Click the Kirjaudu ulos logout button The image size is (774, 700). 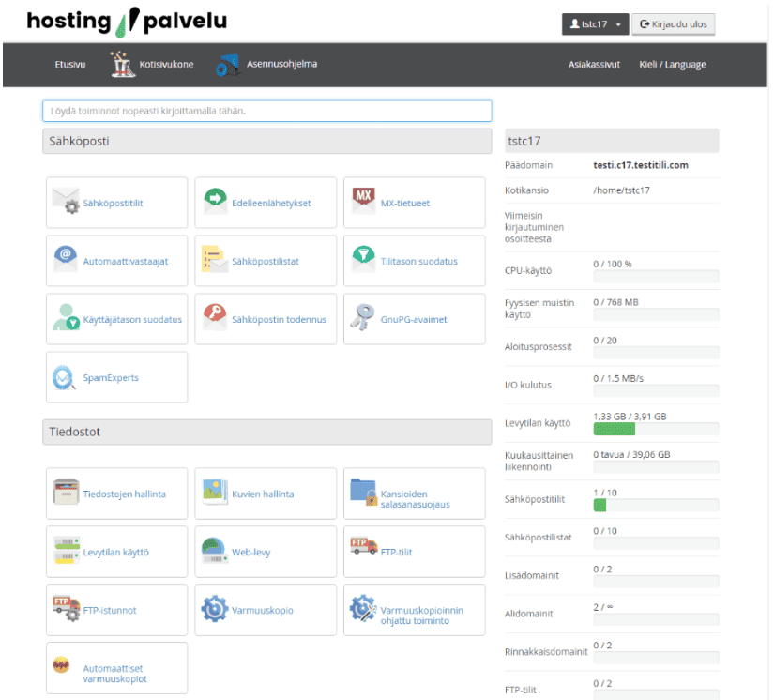pyautogui.click(x=674, y=24)
